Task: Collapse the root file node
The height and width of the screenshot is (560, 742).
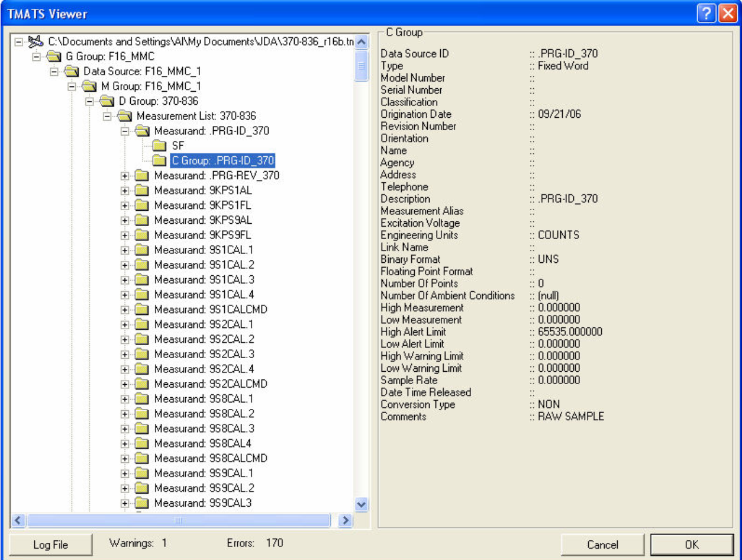Action: pos(18,42)
